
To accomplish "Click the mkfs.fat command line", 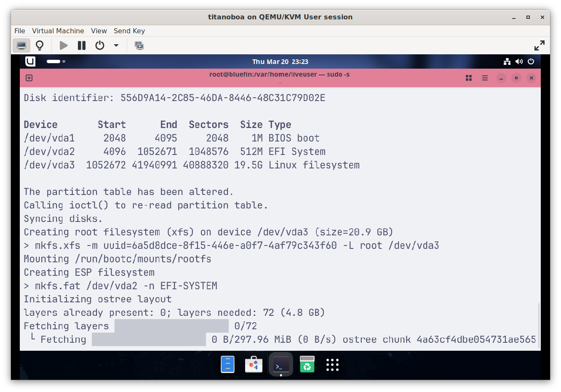I will [x=120, y=286].
